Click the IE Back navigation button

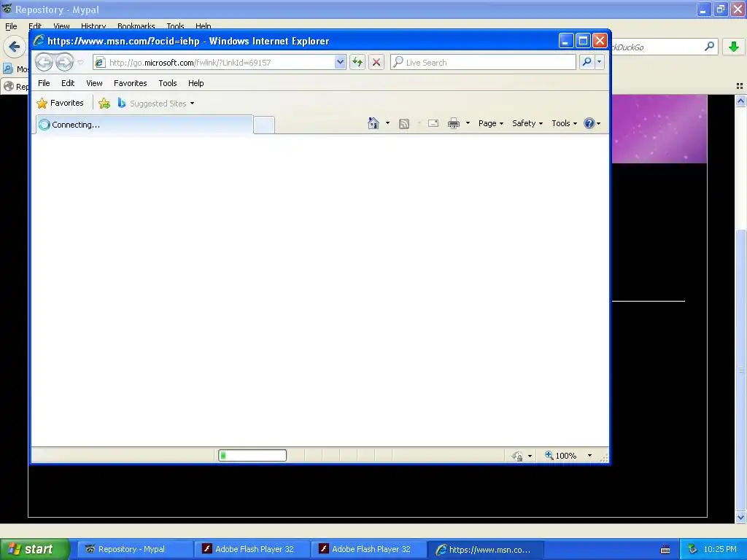click(x=44, y=62)
